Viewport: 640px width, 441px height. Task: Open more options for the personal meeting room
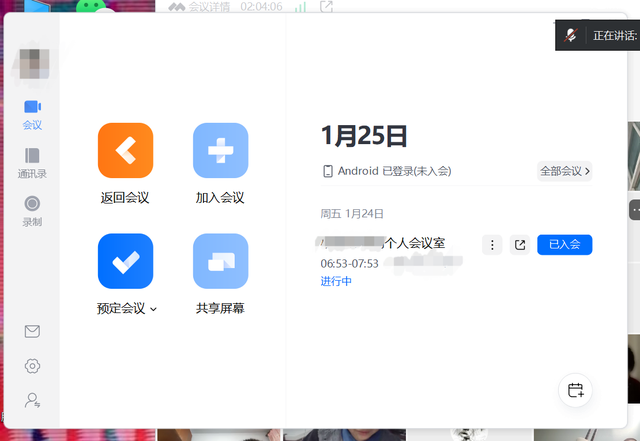pyautogui.click(x=491, y=245)
